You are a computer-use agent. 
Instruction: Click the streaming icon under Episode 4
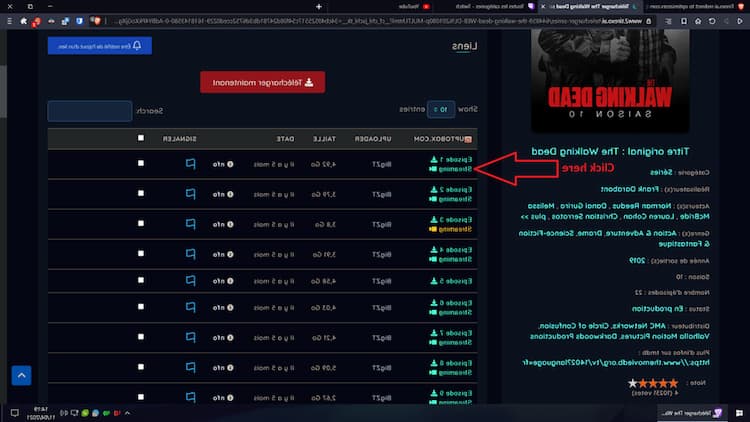[433, 259]
